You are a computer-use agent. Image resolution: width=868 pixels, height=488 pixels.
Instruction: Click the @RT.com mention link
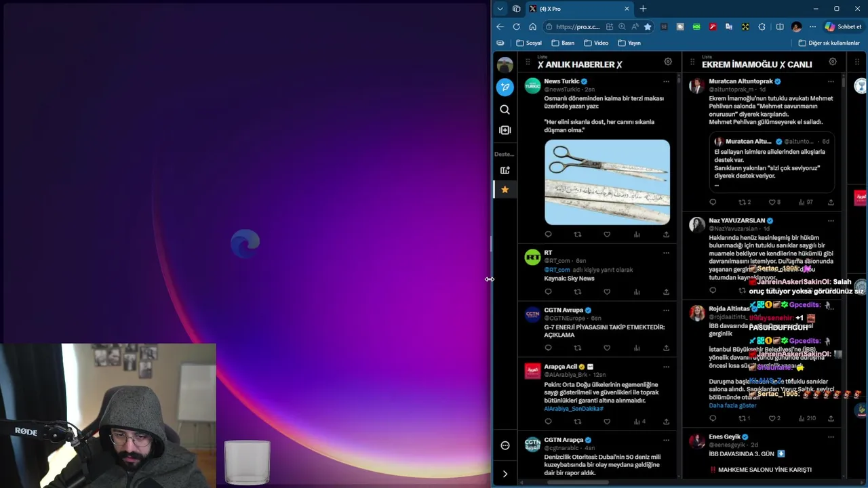(557, 270)
